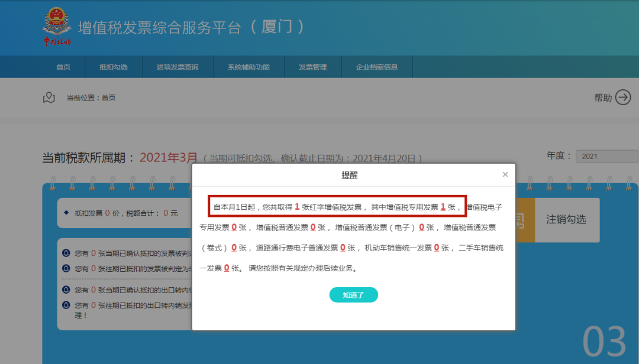Close the 提醒 dialog with the X
Image resolution: width=639 pixels, height=364 pixels.
pos(505,174)
